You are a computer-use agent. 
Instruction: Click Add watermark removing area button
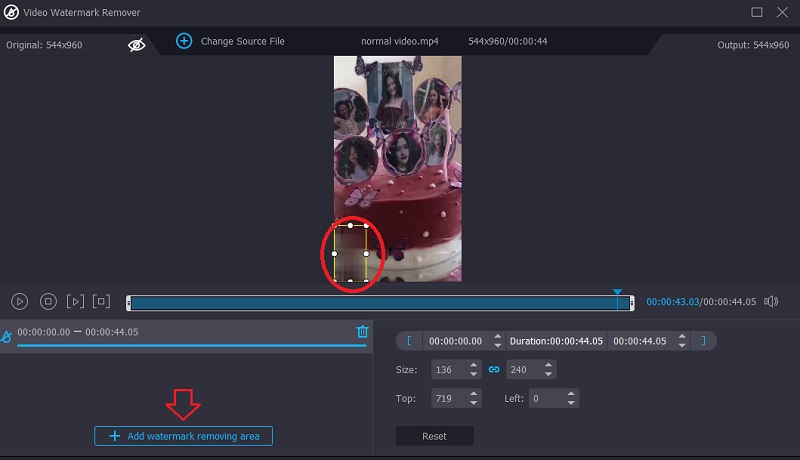(183, 436)
